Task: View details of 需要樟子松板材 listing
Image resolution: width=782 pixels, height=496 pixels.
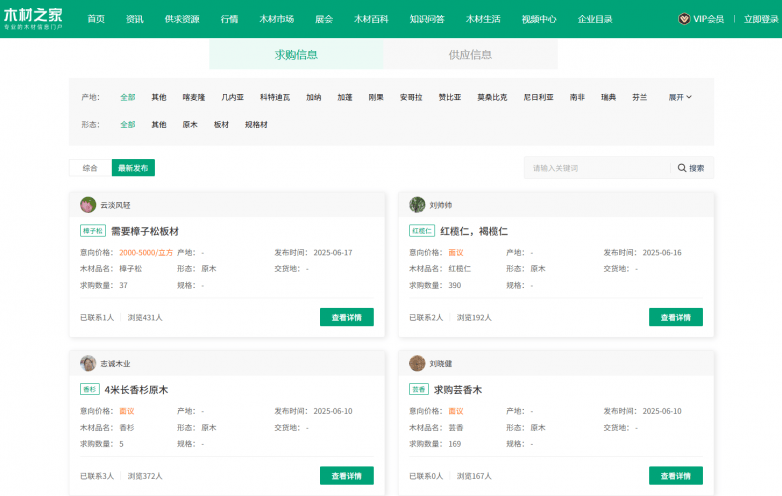Action: click(347, 317)
